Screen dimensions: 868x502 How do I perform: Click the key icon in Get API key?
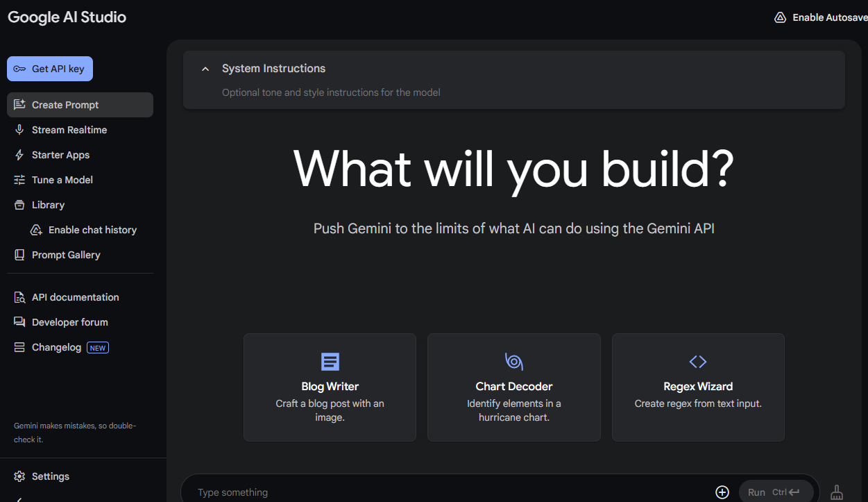tap(19, 69)
